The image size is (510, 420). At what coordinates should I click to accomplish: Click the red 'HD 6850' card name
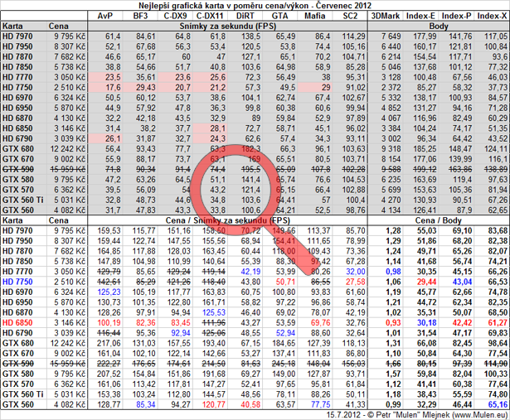click(x=17, y=322)
